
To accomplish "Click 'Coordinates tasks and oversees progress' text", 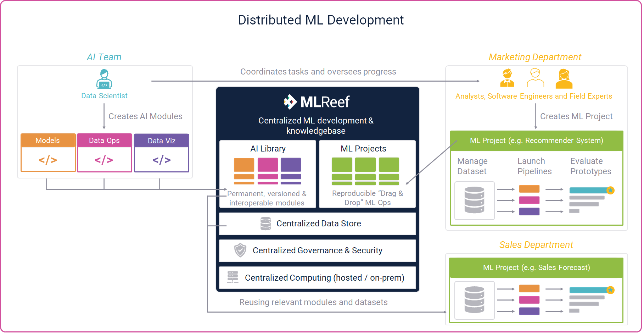I will tap(318, 72).
